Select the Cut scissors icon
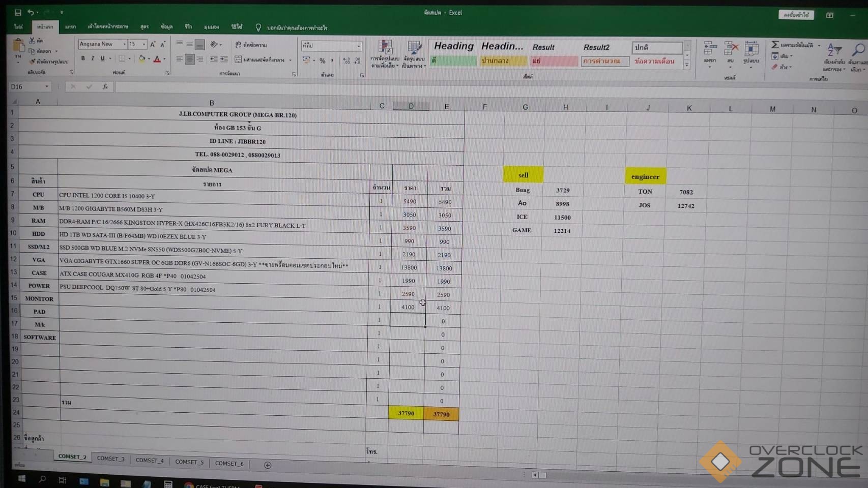The width and height of the screenshot is (868, 488). coord(33,41)
